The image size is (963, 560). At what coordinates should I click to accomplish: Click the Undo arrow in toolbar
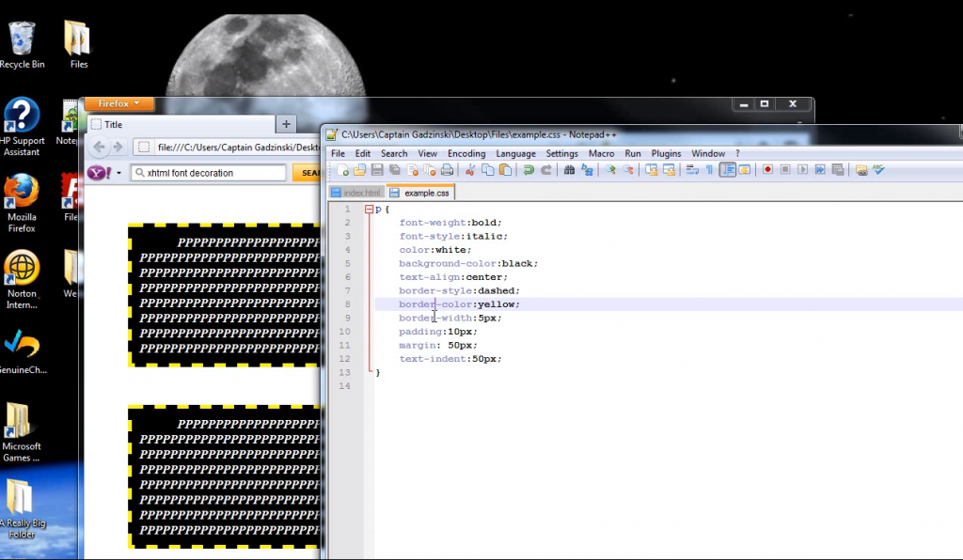click(x=529, y=170)
